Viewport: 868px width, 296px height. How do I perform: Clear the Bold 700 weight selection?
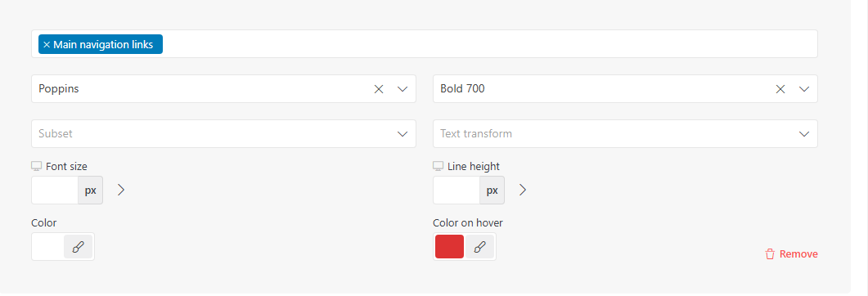(x=780, y=89)
